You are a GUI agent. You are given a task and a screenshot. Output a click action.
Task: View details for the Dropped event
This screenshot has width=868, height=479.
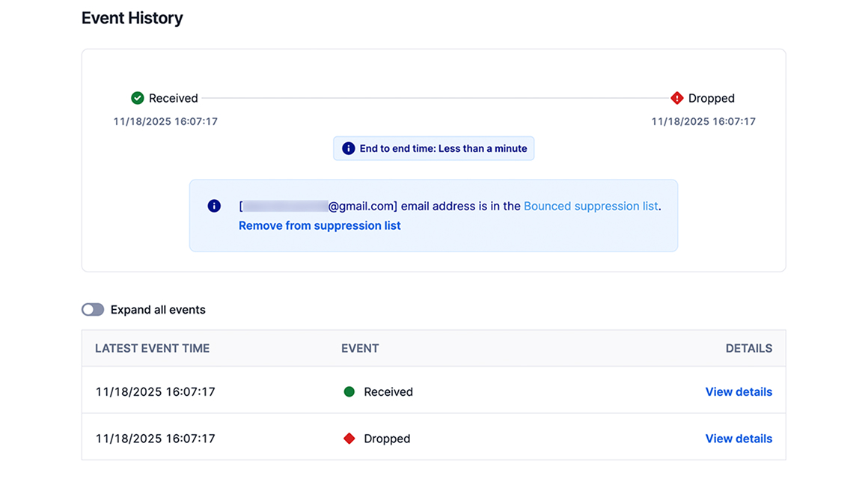click(x=739, y=439)
